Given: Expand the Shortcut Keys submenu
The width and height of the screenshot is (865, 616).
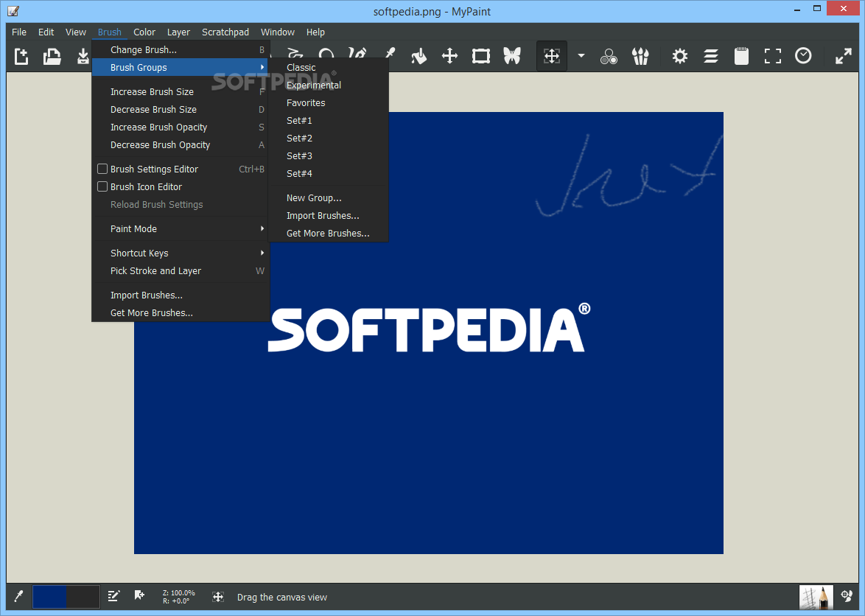Looking at the screenshot, I should [181, 253].
